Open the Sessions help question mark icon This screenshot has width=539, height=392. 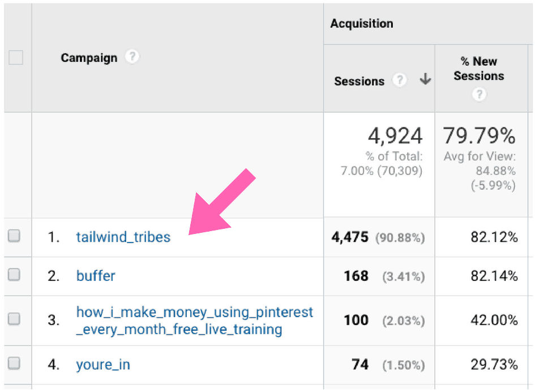[400, 80]
